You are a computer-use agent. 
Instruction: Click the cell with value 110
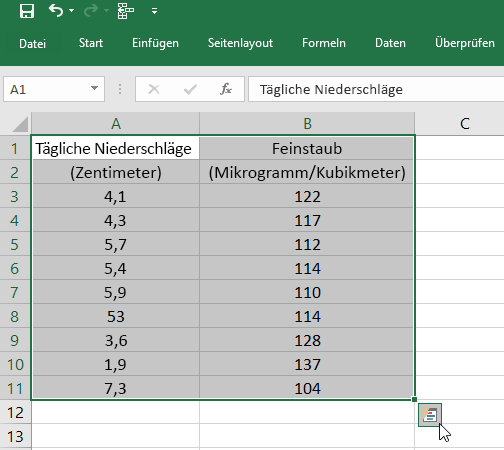pos(307,292)
